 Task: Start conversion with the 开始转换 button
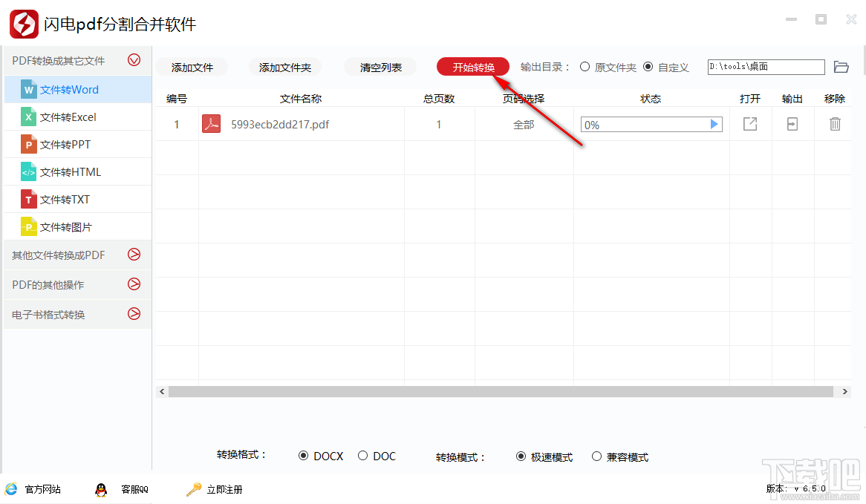point(472,66)
